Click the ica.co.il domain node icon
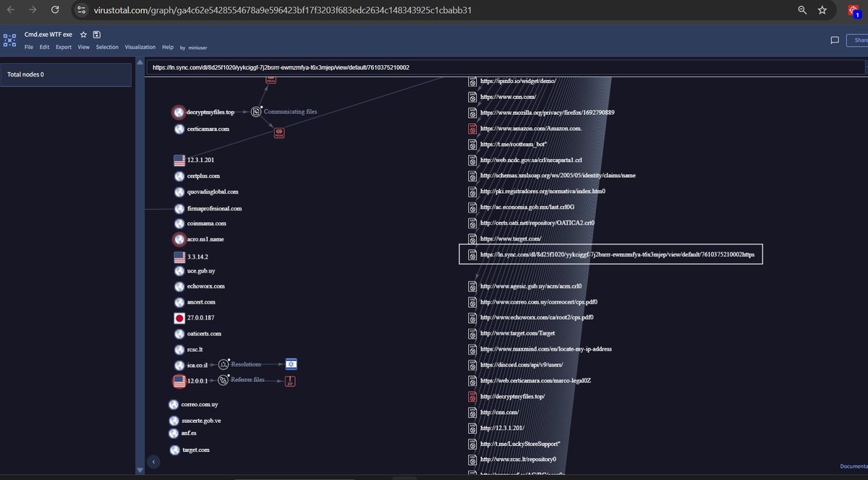This screenshot has width=868, height=480. pyautogui.click(x=180, y=365)
